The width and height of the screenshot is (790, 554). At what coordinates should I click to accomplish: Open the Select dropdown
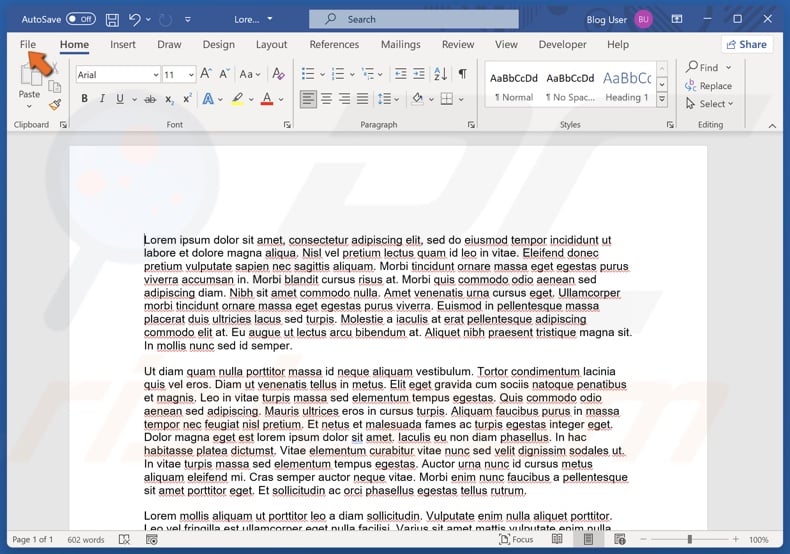point(709,104)
